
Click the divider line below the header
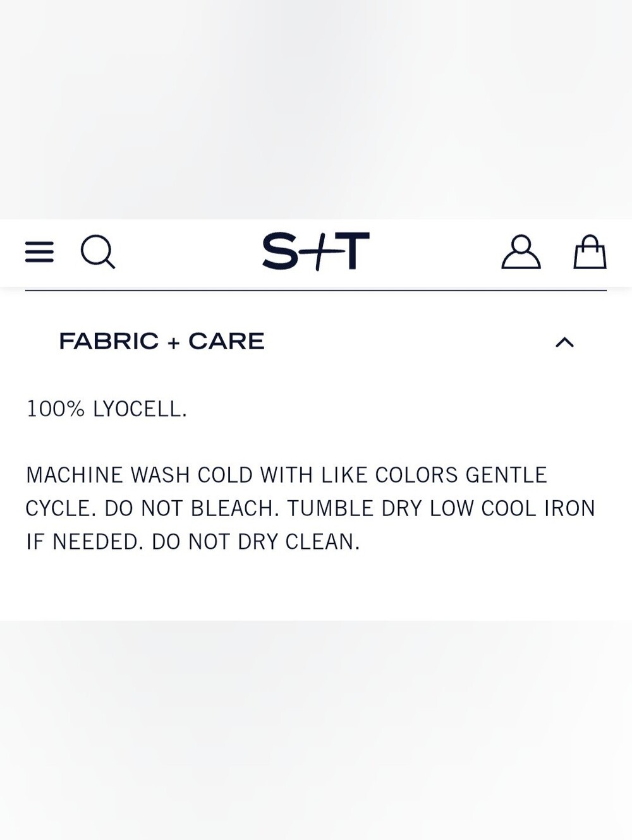[316, 291]
